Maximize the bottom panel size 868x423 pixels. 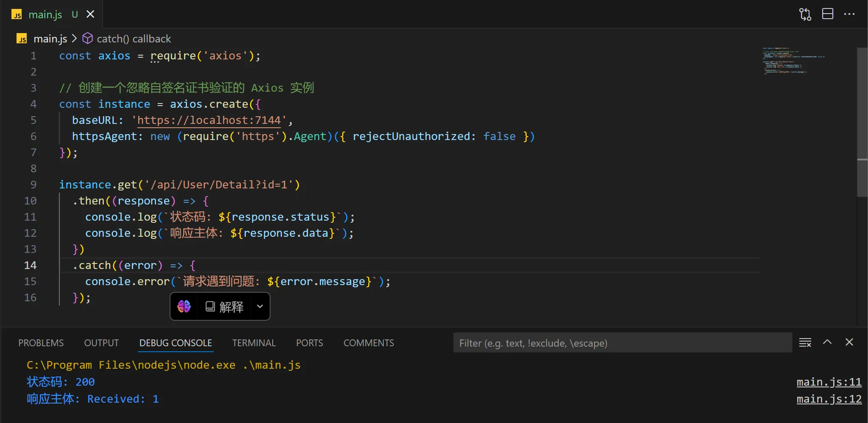[827, 342]
